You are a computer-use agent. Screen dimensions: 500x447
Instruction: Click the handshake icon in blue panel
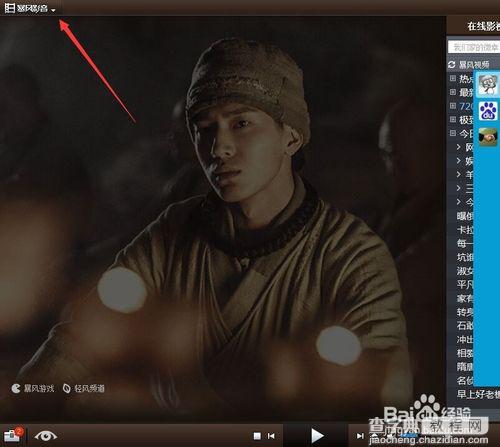pos(488,137)
